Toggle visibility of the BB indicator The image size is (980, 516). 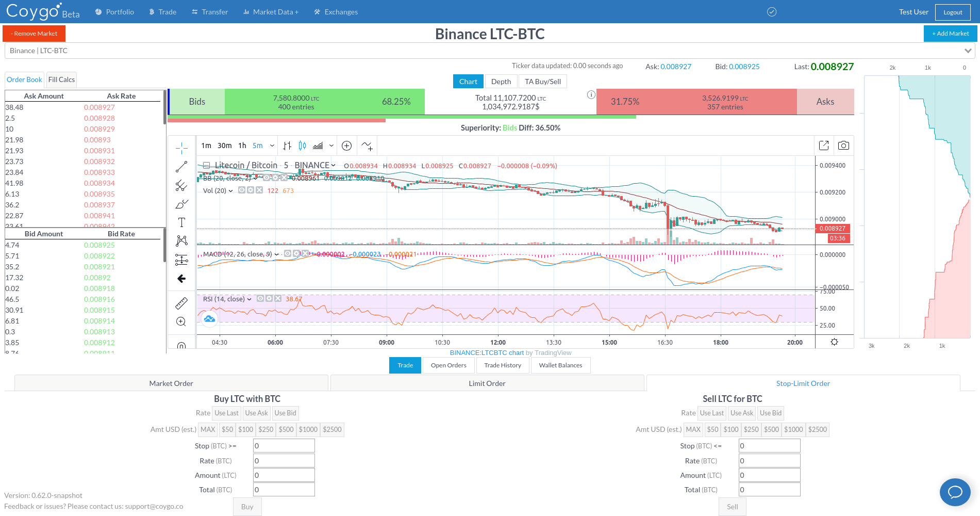[267, 178]
